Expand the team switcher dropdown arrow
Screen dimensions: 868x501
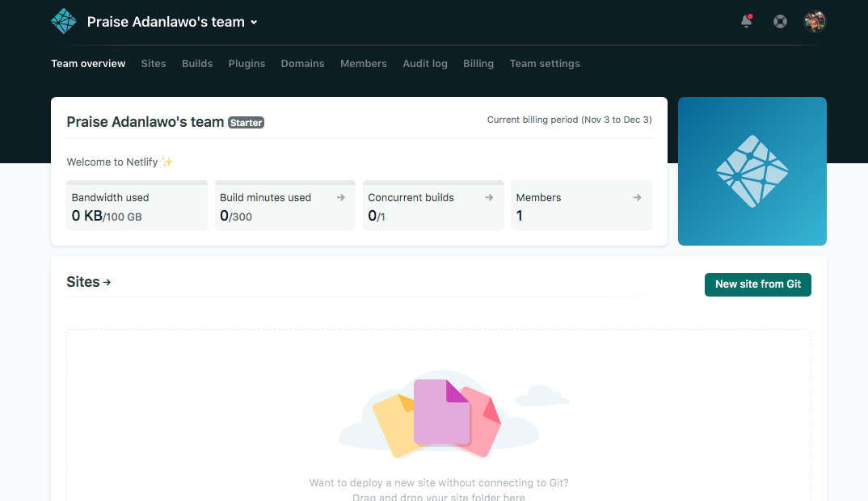pos(254,22)
